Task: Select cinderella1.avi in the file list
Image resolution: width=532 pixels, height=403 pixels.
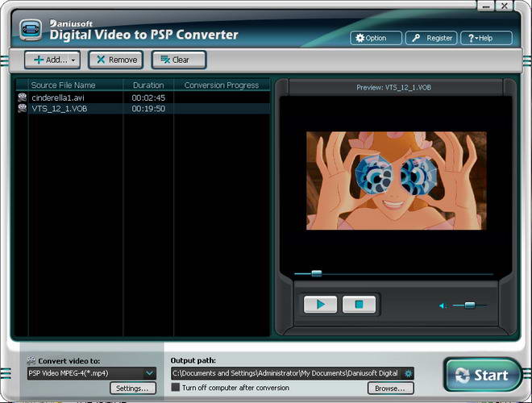Action: click(x=143, y=98)
